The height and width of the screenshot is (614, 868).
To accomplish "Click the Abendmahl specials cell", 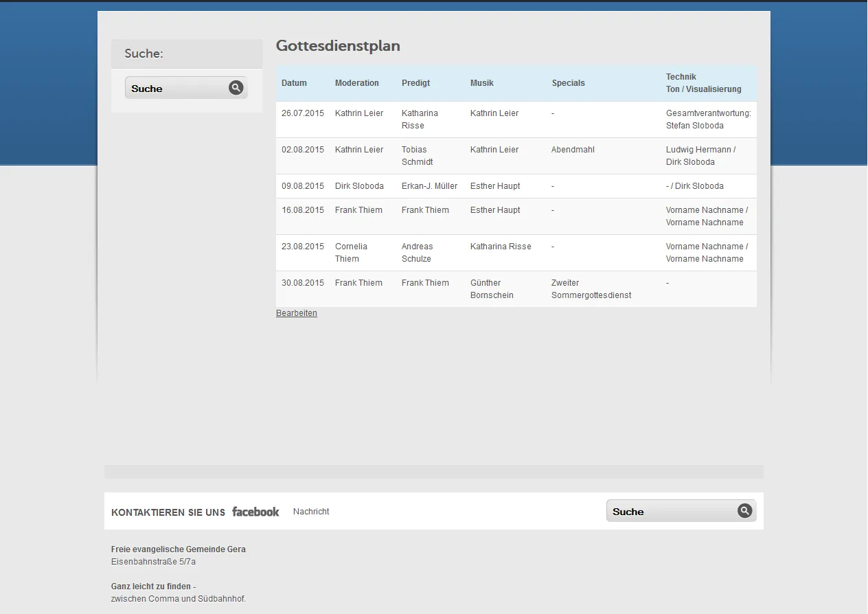I will (x=573, y=150).
